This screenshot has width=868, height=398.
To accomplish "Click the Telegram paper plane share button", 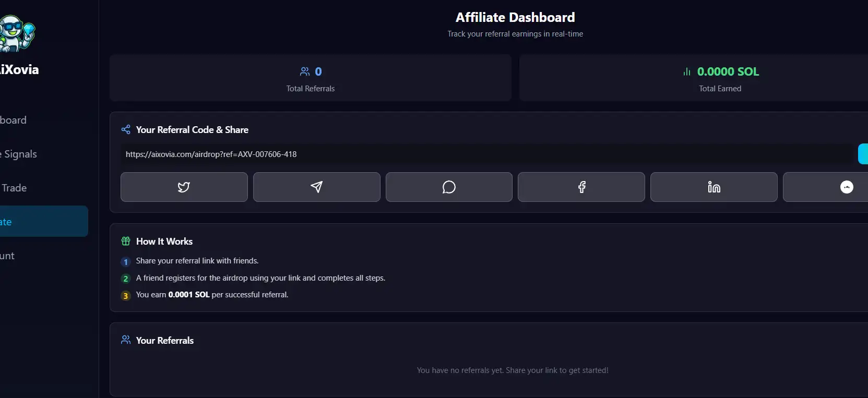I will (x=316, y=187).
